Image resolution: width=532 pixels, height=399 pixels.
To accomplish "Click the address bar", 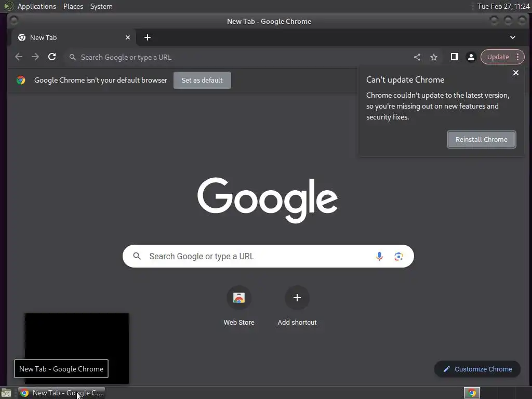I will (x=237, y=57).
